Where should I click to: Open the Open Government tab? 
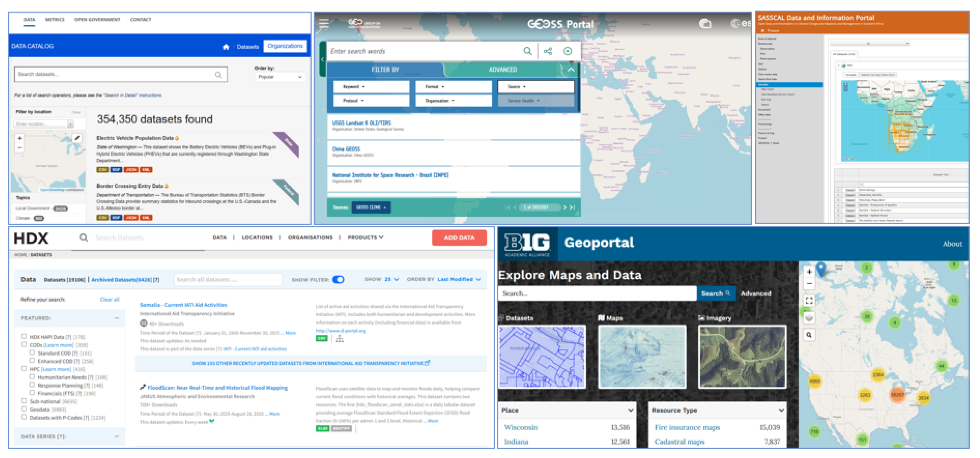97,20
